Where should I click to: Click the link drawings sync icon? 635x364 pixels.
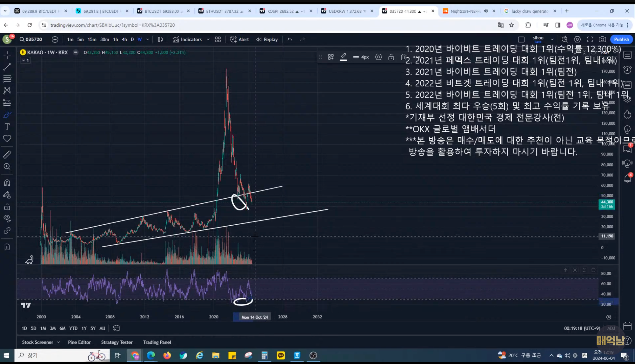click(x=7, y=231)
